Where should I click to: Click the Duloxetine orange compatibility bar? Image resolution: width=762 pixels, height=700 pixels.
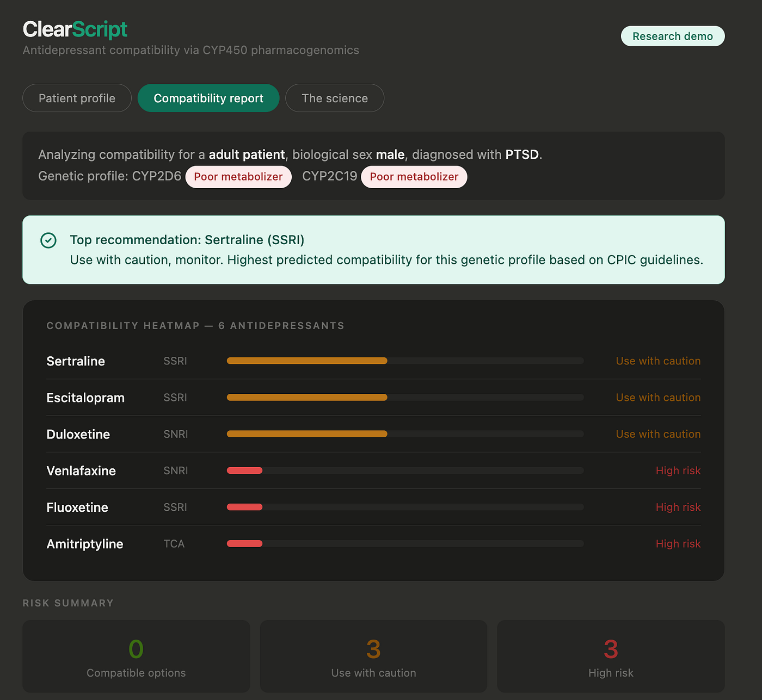click(307, 434)
